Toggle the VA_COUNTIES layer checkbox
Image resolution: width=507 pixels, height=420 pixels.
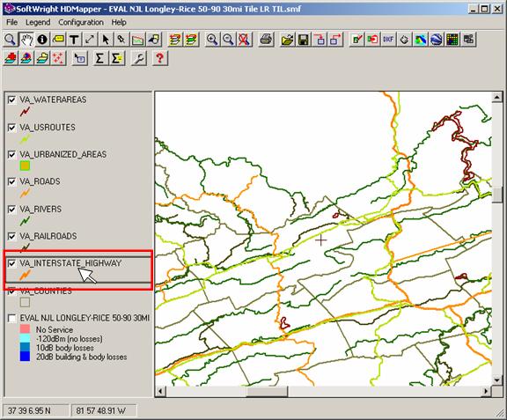pyautogui.click(x=12, y=291)
